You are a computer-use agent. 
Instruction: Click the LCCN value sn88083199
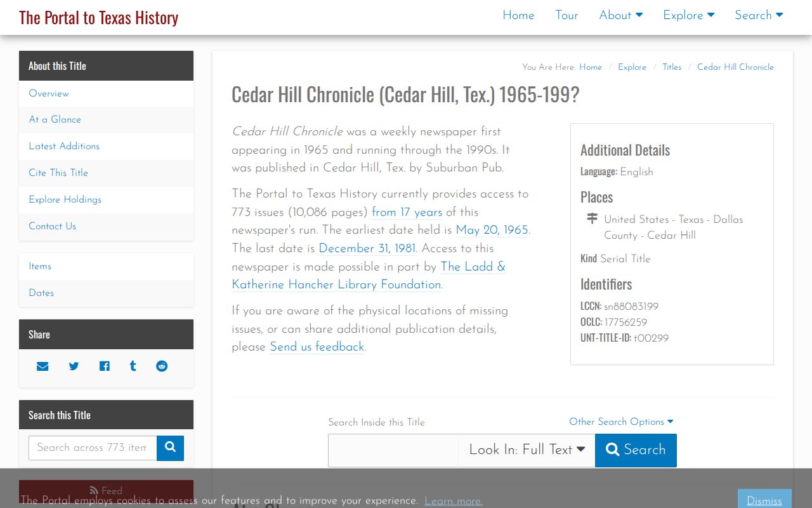(x=631, y=306)
